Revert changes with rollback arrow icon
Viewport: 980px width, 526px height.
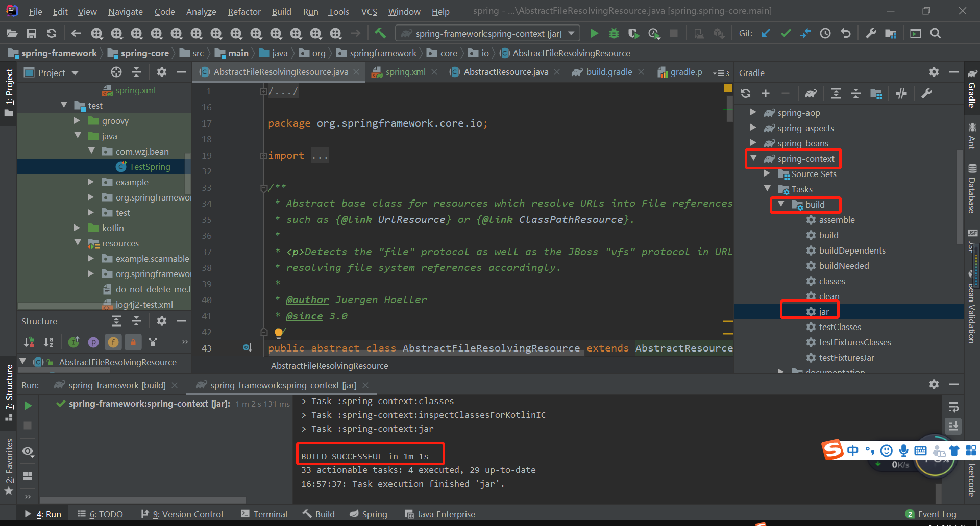pos(846,33)
